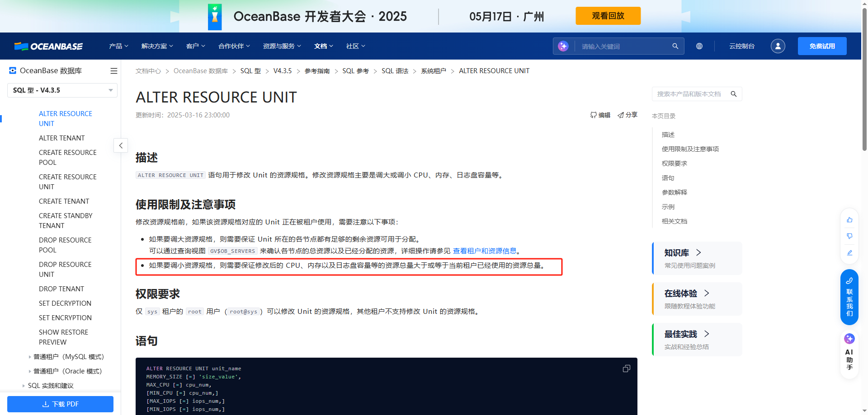The image size is (868, 415).
Task: Click 系统租户 breadcrumb
Action: 434,71
